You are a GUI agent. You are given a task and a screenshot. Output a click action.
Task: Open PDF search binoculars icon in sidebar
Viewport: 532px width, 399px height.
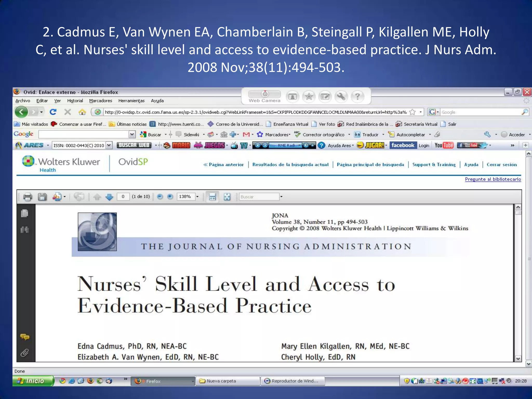click(25, 230)
